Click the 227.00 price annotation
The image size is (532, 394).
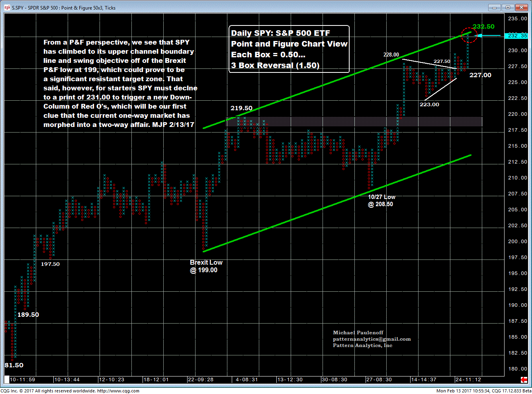click(x=480, y=75)
